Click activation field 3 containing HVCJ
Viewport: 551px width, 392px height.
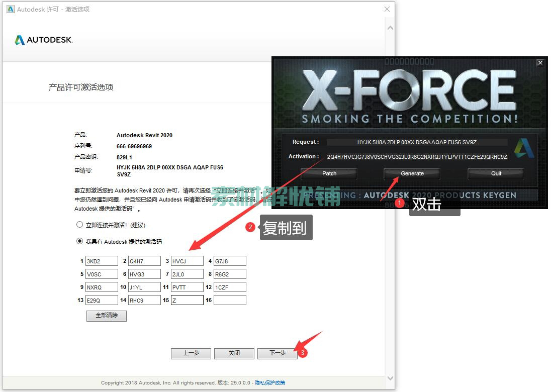click(x=187, y=261)
